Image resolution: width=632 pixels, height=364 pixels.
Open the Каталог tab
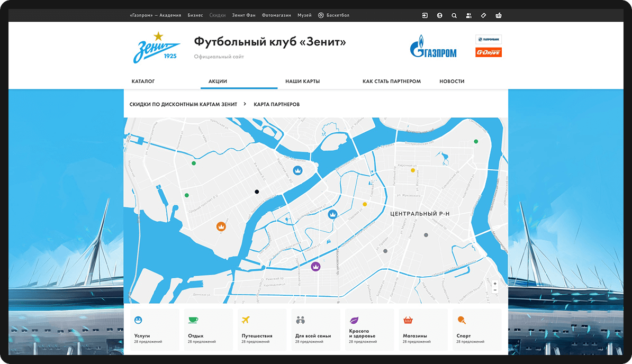click(x=143, y=81)
